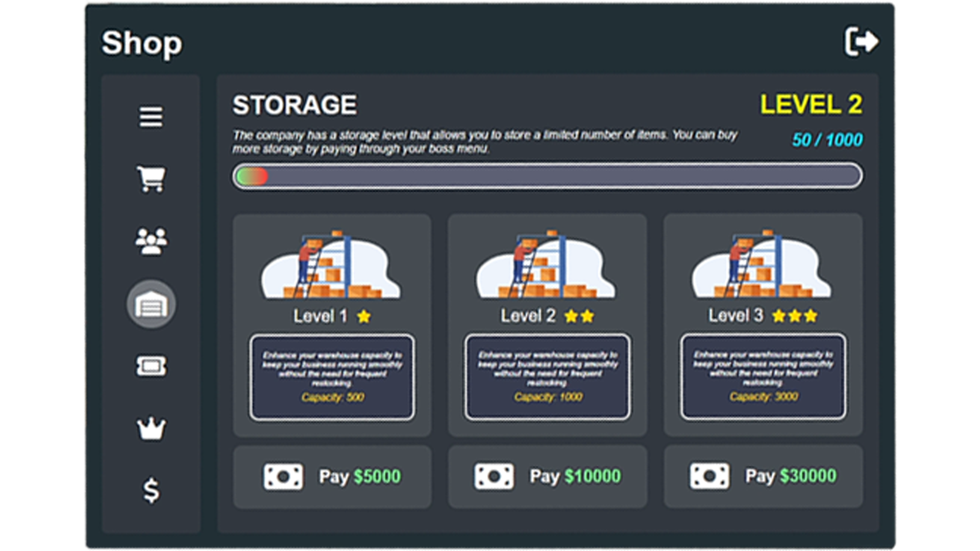Click the highlighted warehouse storage icon

pyautogui.click(x=151, y=304)
